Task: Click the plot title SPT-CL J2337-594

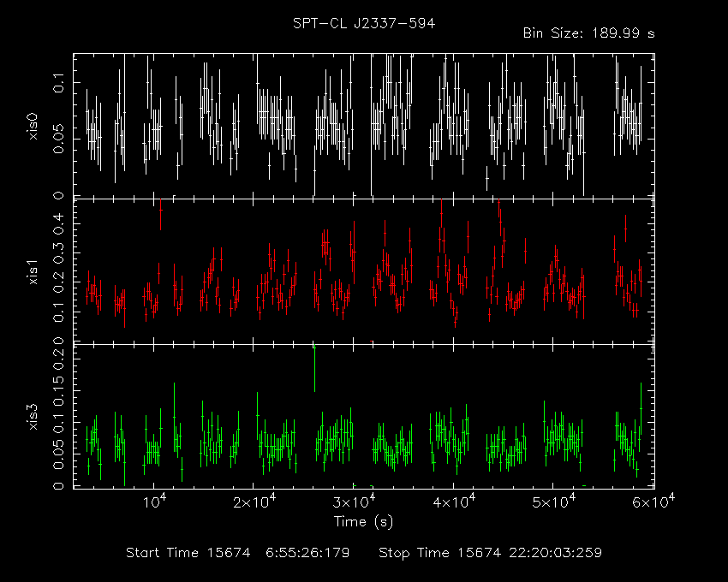Action: 363,23
